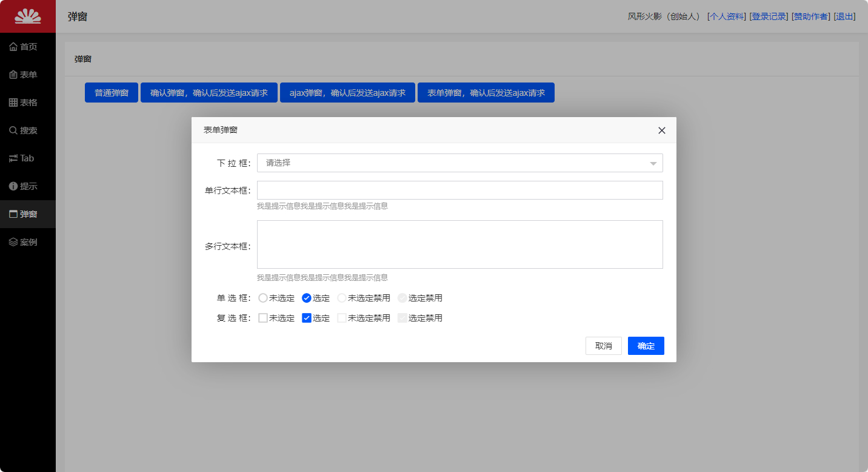This screenshot has height=472, width=868.
Task: Click the disabled 选定禁用 radio button
Action: (x=402, y=298)
